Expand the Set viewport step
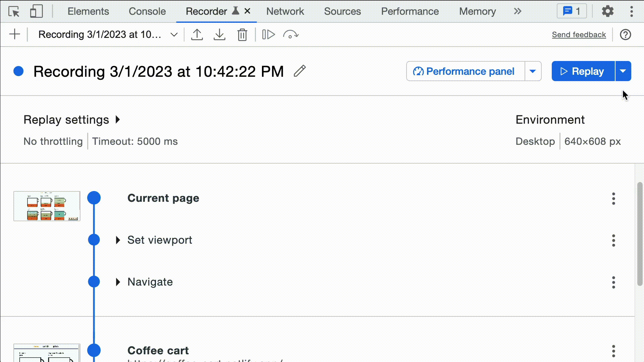The height and width of the screenshot is (362, 644). click(x=118, y=240)
